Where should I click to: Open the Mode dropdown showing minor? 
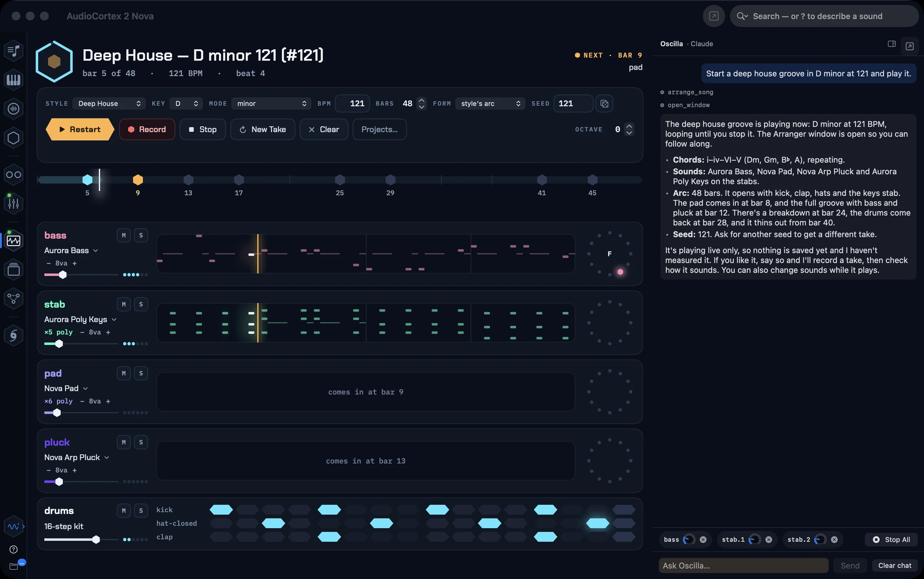click(271, 104)
